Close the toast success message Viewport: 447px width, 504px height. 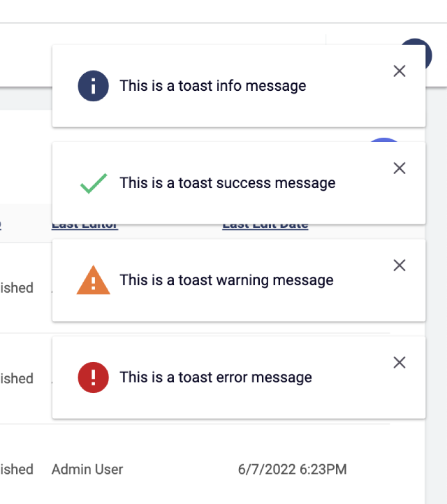pos(400,168)
